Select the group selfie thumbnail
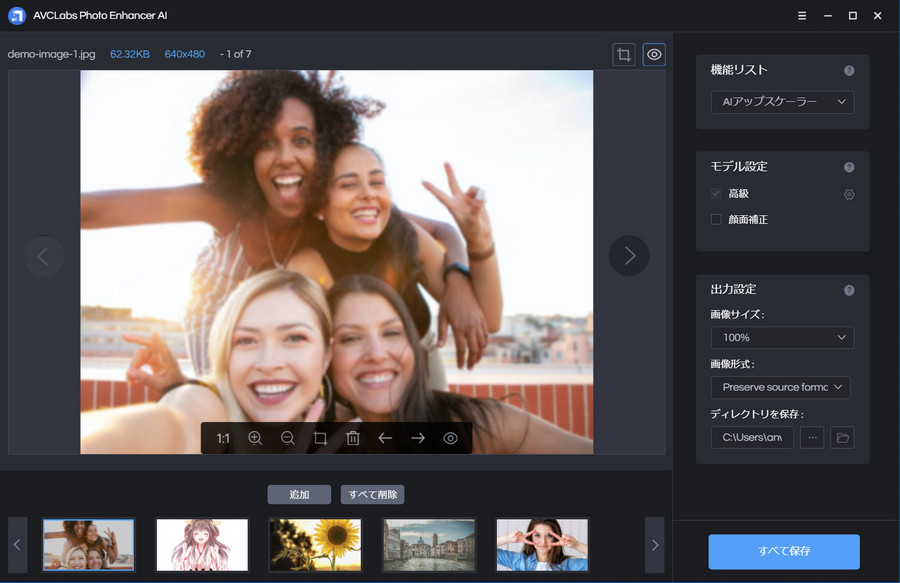900x583 pixels. [x=88, y=545]
